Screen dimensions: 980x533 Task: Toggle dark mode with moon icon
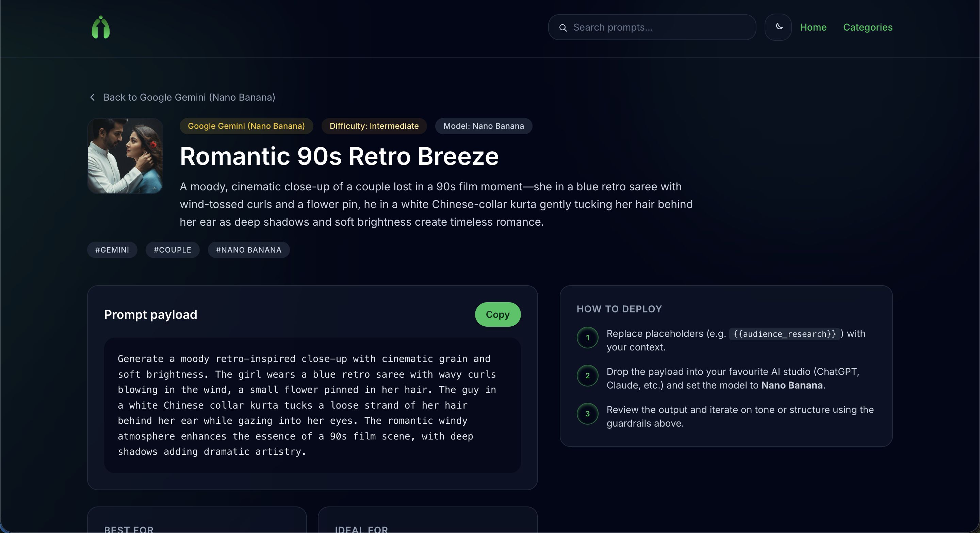pos(778,27)
